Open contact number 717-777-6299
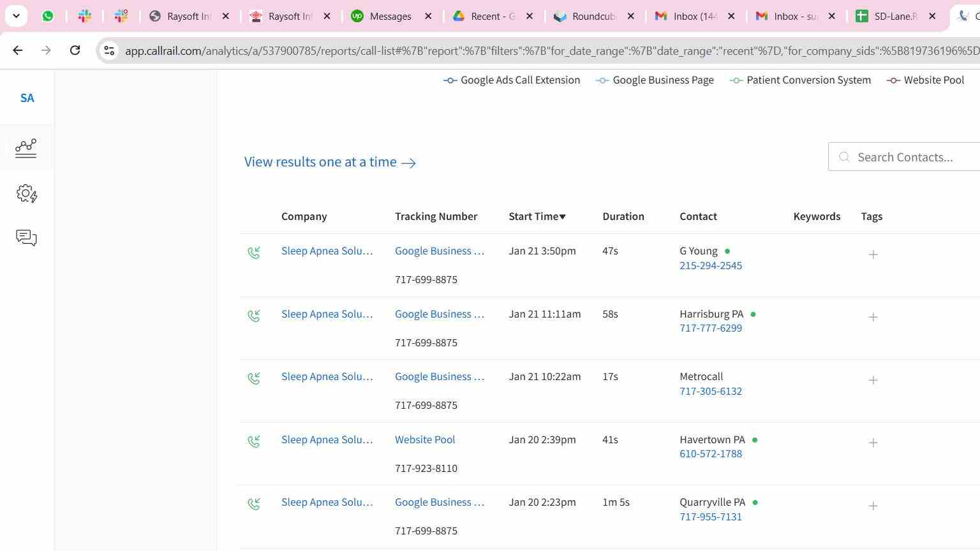This screenshot has width=980, height=551. pos(711,328)
